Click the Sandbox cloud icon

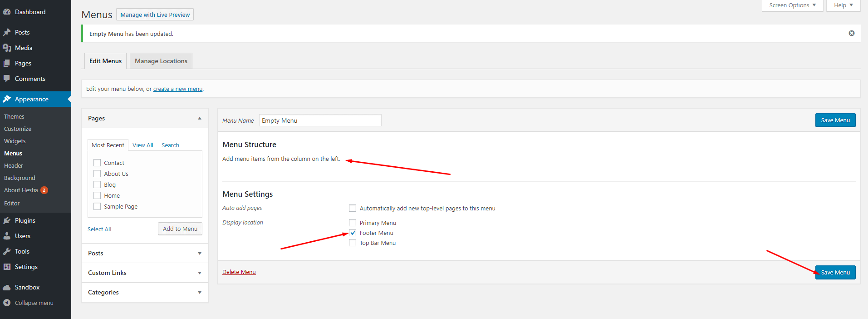pyautogui.click(x=7, y=287)
